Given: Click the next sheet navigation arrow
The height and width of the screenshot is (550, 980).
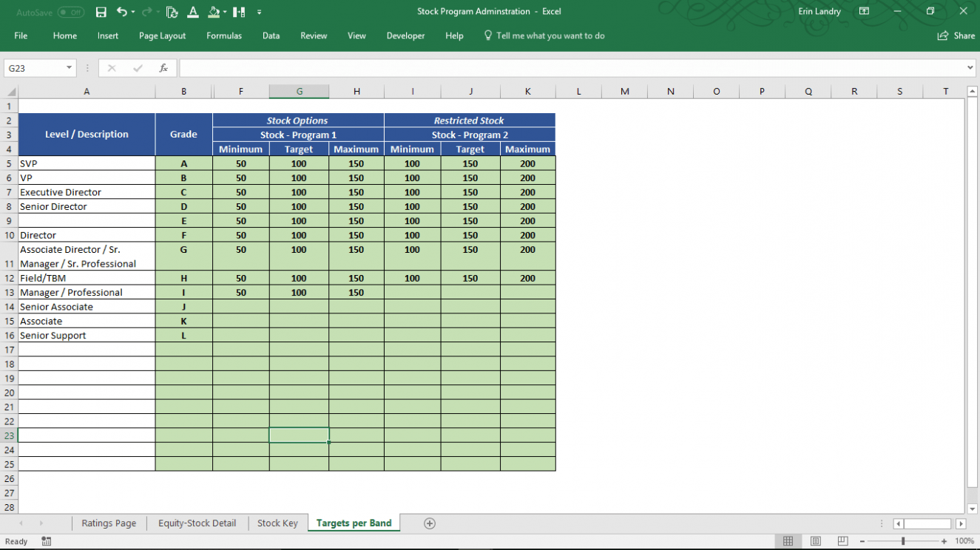Looking at the screenshot, I should (x=41, y=523).
